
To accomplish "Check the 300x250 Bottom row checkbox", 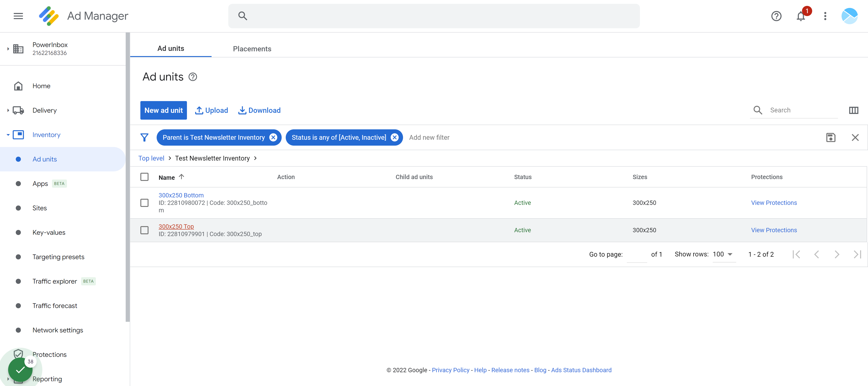I will [144, 203].
